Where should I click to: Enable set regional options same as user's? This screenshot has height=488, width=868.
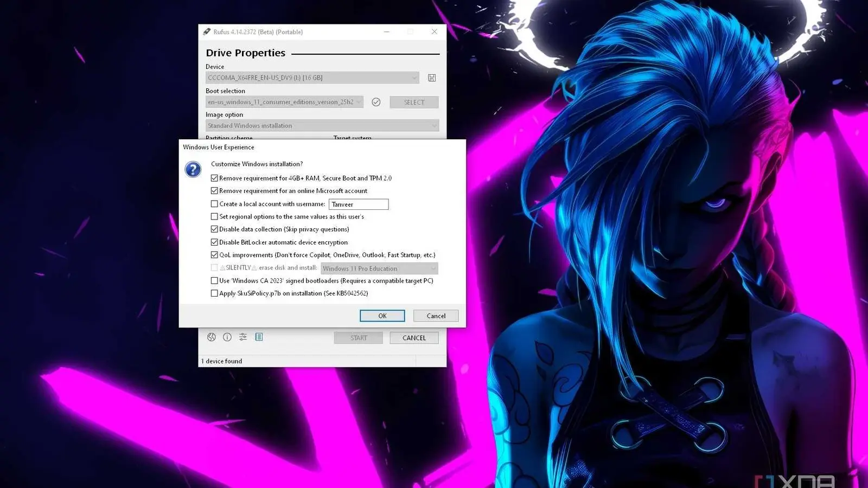(214, 216)
